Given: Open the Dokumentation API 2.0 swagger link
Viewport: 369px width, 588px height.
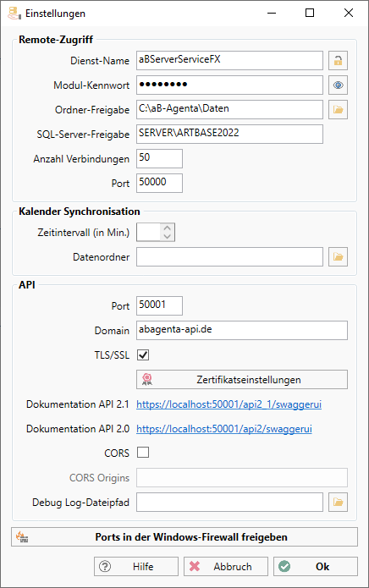Looking at the screenshot, I should (x=224, y=429).
